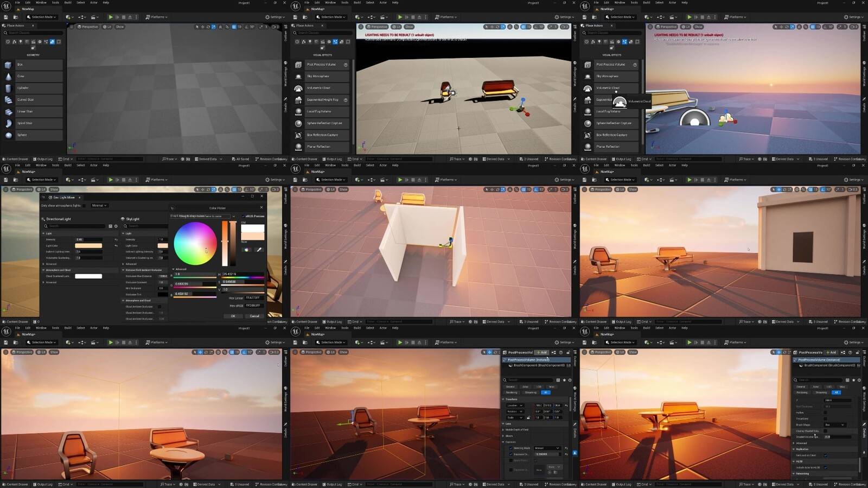Switch to Place Actors tab in Geometry window
The width and height of the screenshot is (868, 488).
click(16, 26)
